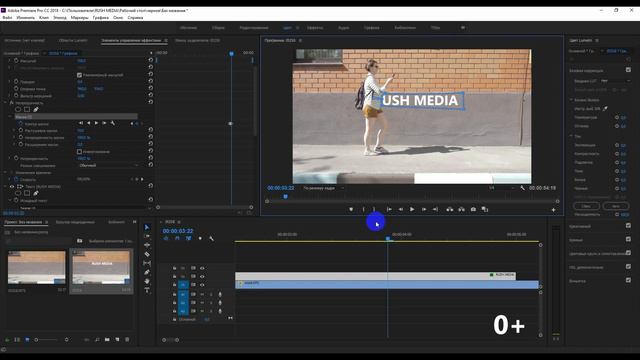Toggle the Creative section checkbox in Lumetri
Viewport: 640px width, 360px height.
click(628, 225)
